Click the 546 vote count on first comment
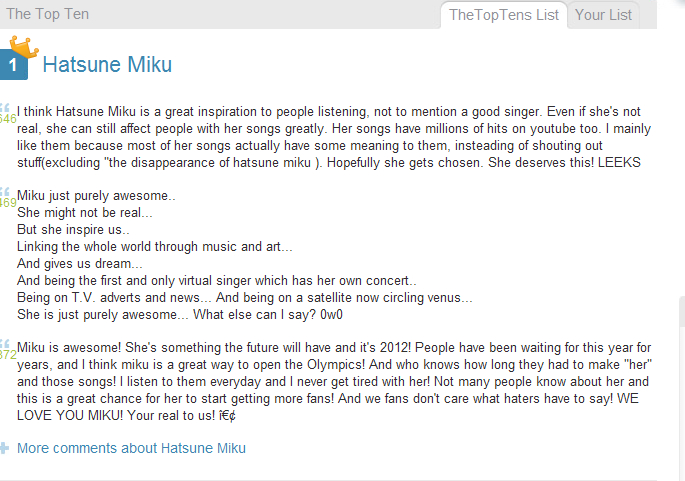Screen dimensions: 685x481 pyautogui.click(x=8, y=119)
